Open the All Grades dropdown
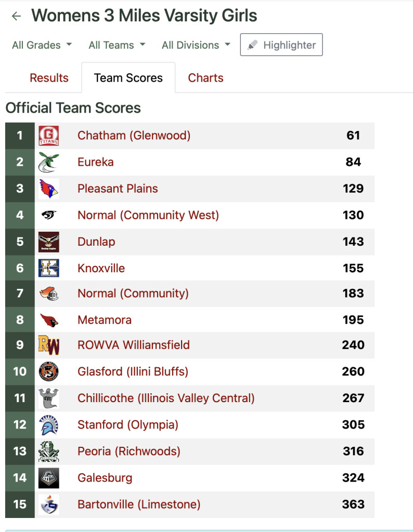Screen dimensions: 413x532 [42, 45]
